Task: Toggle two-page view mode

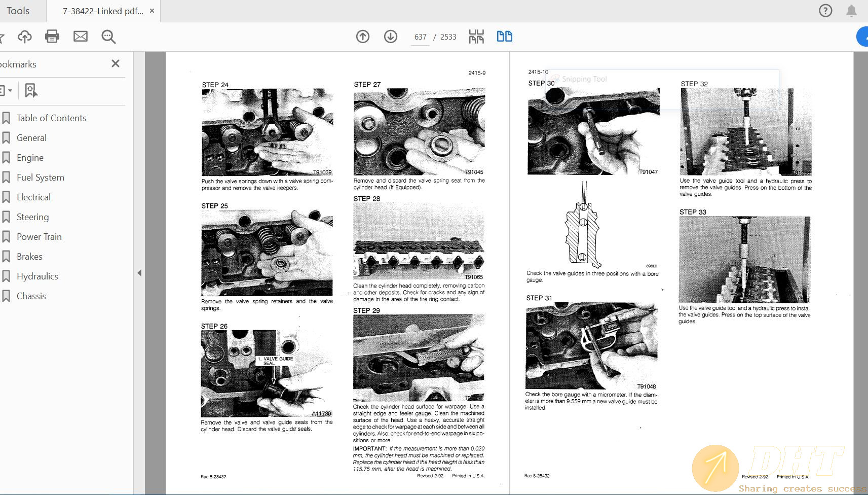Action: 504,37
